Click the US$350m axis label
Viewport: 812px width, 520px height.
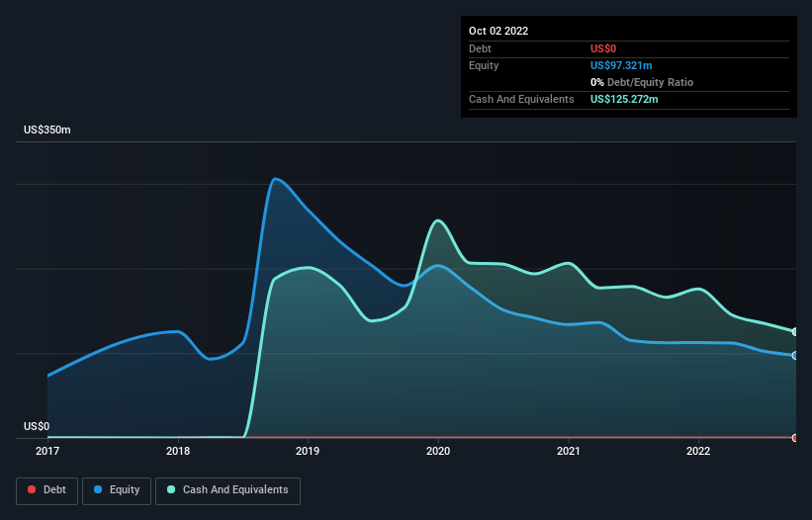click(x=47, y=130)
